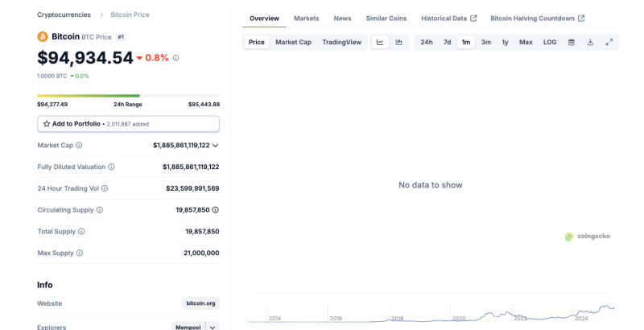Expand chart to fullscreen icon
644x330 pixels.
pyautogui.click(x=609, y=43)
